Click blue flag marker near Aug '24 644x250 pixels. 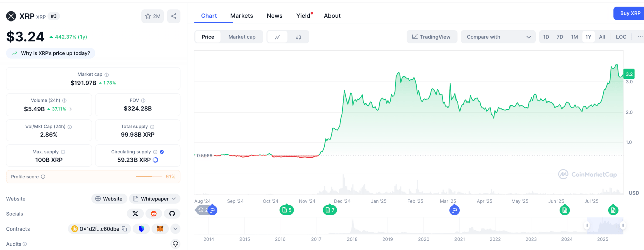212,210
